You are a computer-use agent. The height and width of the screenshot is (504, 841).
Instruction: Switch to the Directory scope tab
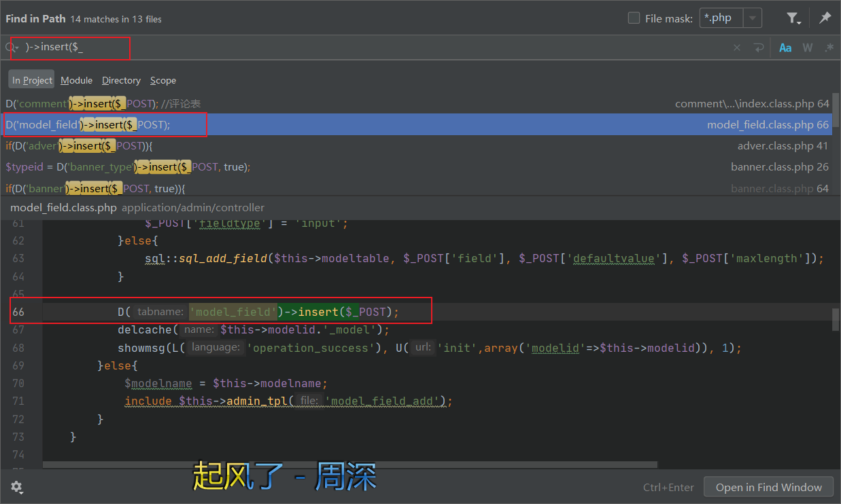(x=121, y=80)
